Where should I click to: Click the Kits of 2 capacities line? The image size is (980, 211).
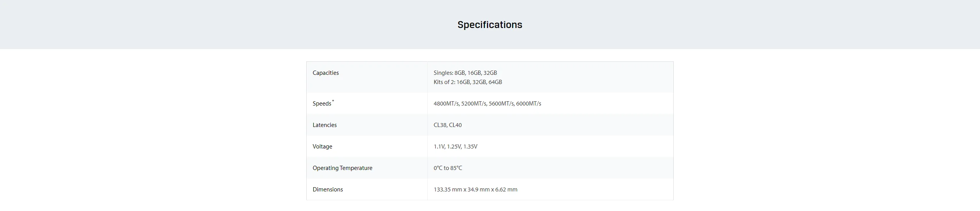467,82
